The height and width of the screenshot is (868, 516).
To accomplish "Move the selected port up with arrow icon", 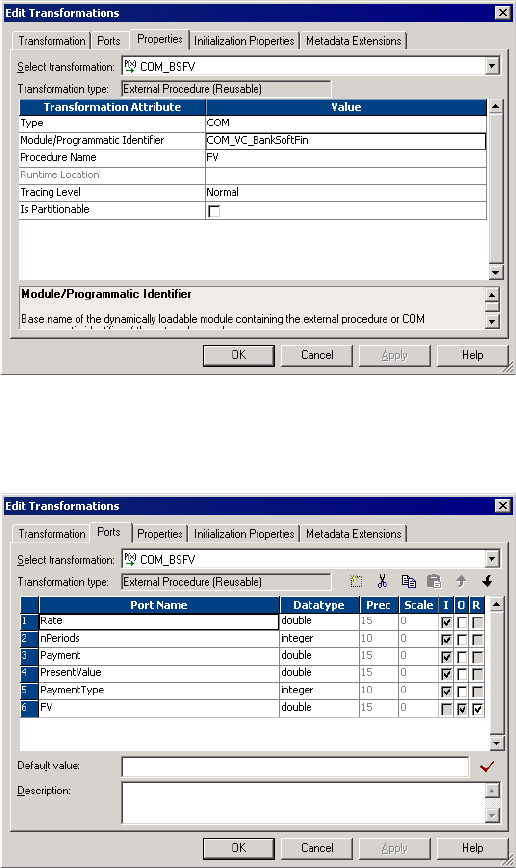I will pos(461,581).
